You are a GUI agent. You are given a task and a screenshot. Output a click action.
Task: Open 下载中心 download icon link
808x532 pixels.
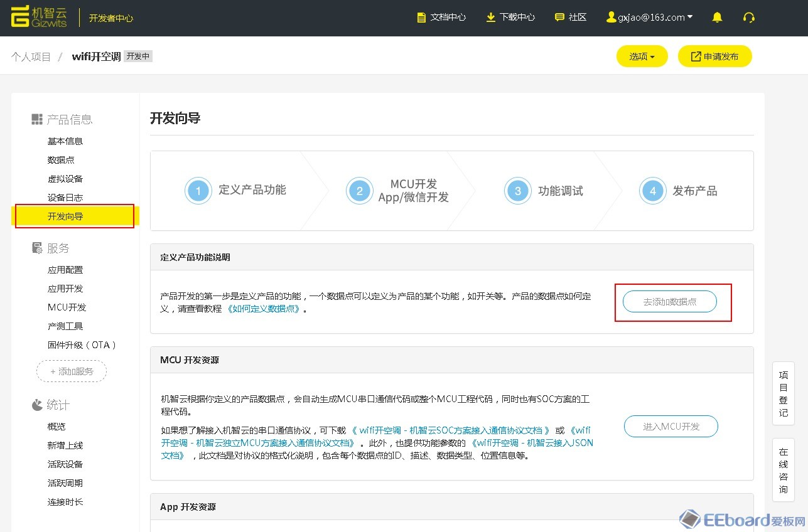click(x=491, y=18)
